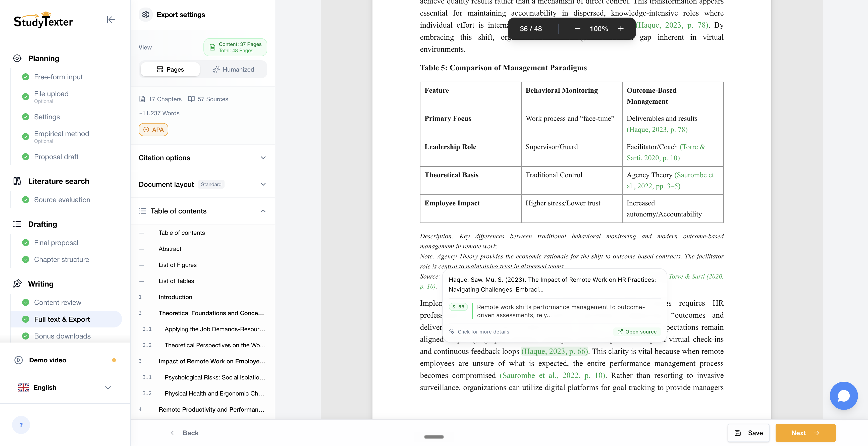The height and width of the screenshot is (446, 868).
Task: Click citation (Haque, 2023, p. 66)
Action: (555, 351)
